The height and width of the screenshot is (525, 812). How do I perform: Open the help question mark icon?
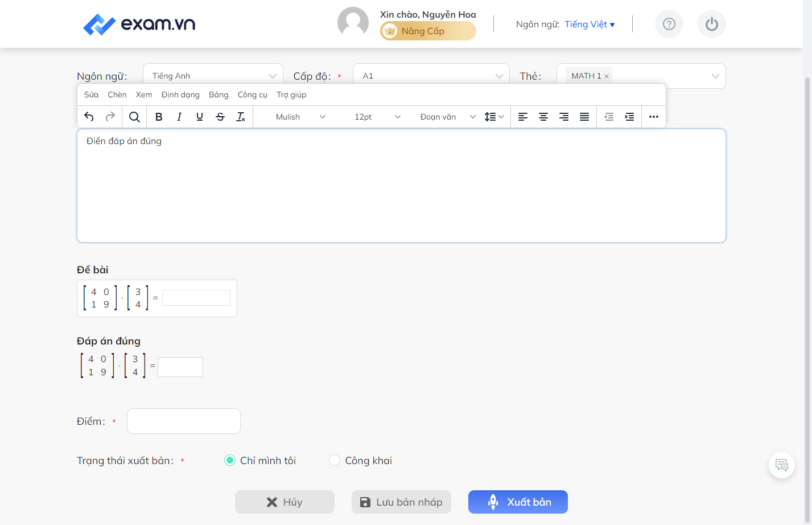tap(669, 24)
